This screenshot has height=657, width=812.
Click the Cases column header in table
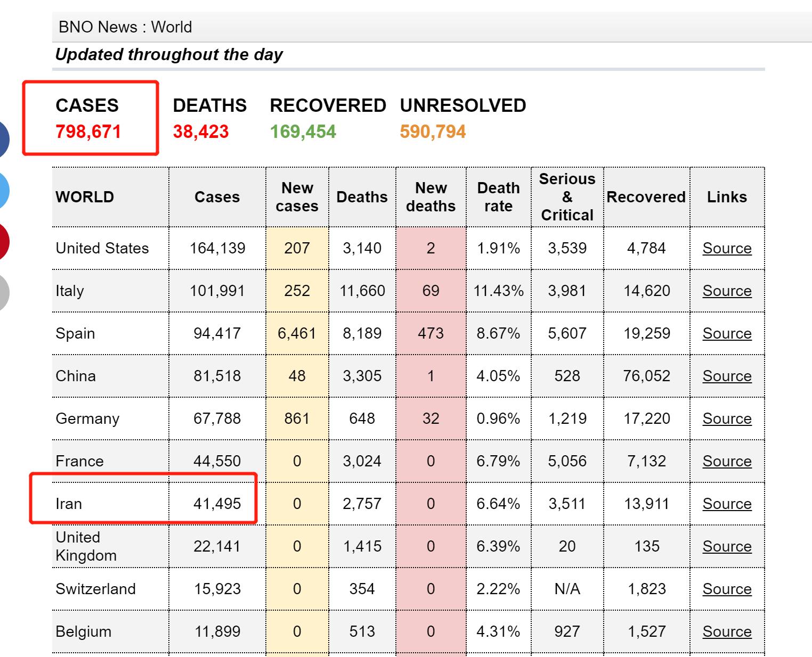(217, 197)
